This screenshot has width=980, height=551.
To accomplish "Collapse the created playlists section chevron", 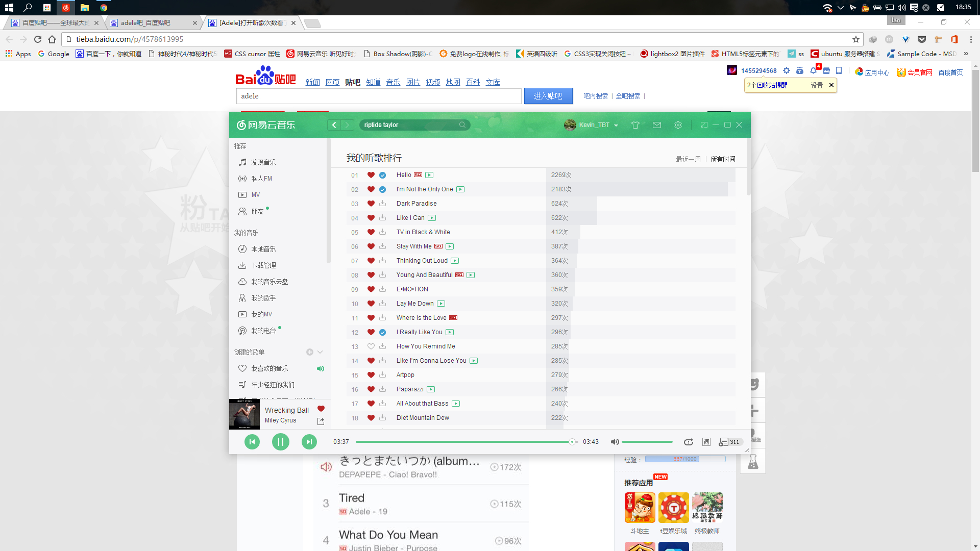I will click(320, 352).
